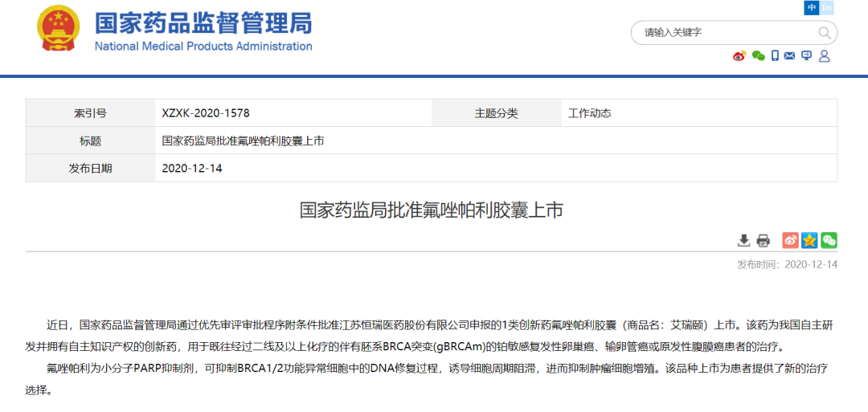The width and height of the screenshot is (868, 412).
Task: Open the WeChat icon in the header
Action: (x=759, y=56)
